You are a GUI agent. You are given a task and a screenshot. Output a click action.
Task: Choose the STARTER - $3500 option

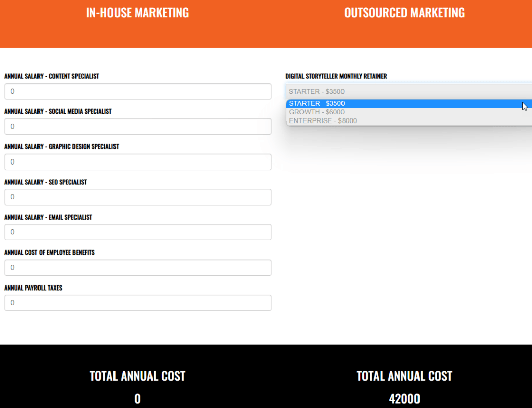pyautogui.click(x=409, y=104)
